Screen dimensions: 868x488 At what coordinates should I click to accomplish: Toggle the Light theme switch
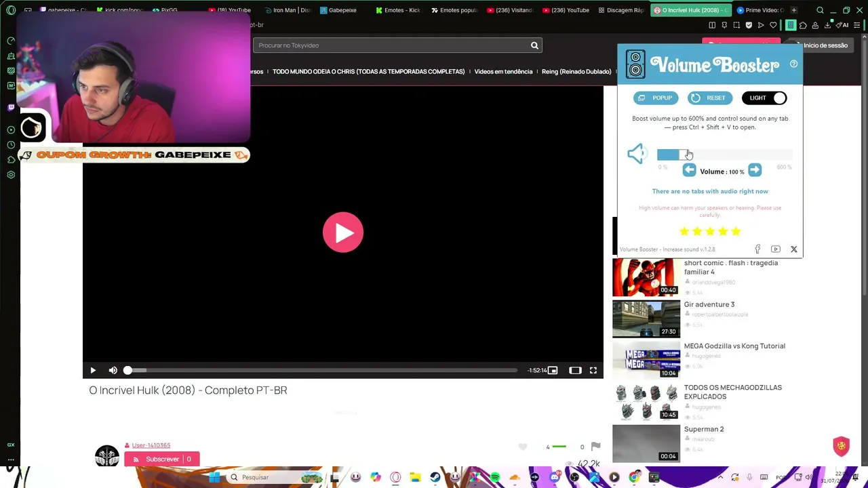(764, 98)
